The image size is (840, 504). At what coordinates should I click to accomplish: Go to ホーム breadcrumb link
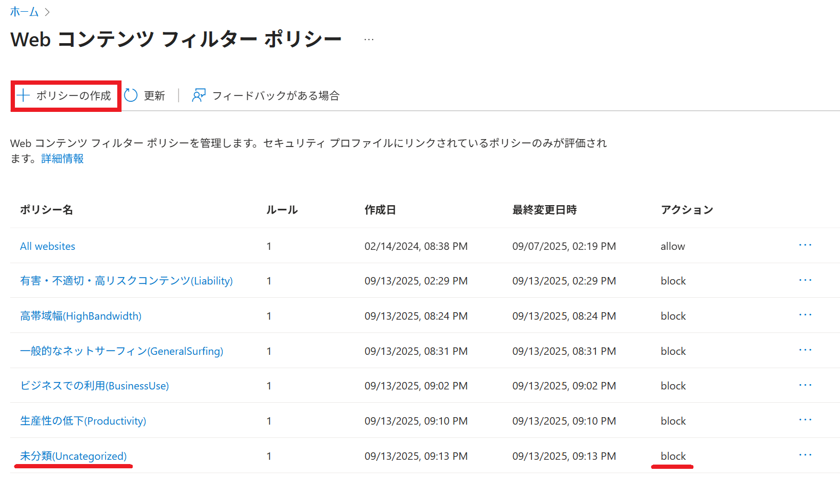click(x=25, y=12)
